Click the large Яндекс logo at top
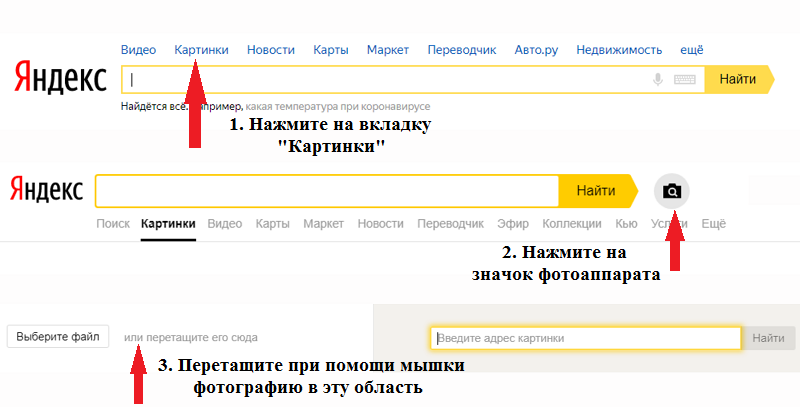Screen dimensions: 800x407 [x=60, y=77]
